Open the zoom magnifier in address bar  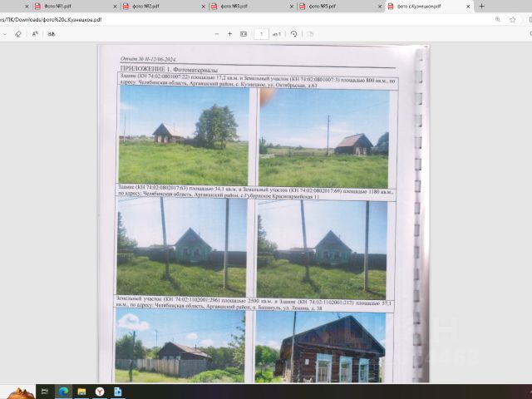point(498,20)
